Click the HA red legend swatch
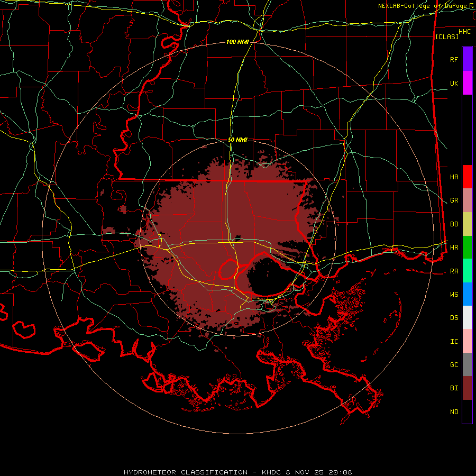 tap(467, 177)
